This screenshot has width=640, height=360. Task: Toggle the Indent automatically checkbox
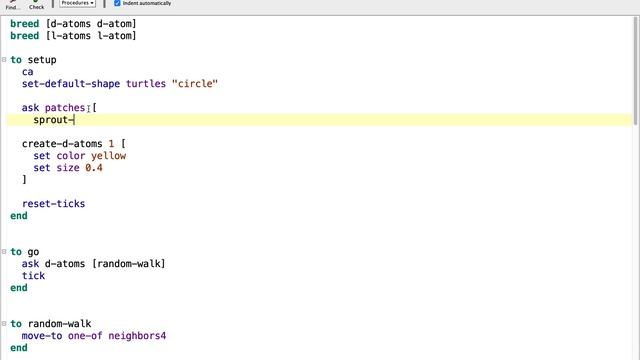click(x=117, y=3)
